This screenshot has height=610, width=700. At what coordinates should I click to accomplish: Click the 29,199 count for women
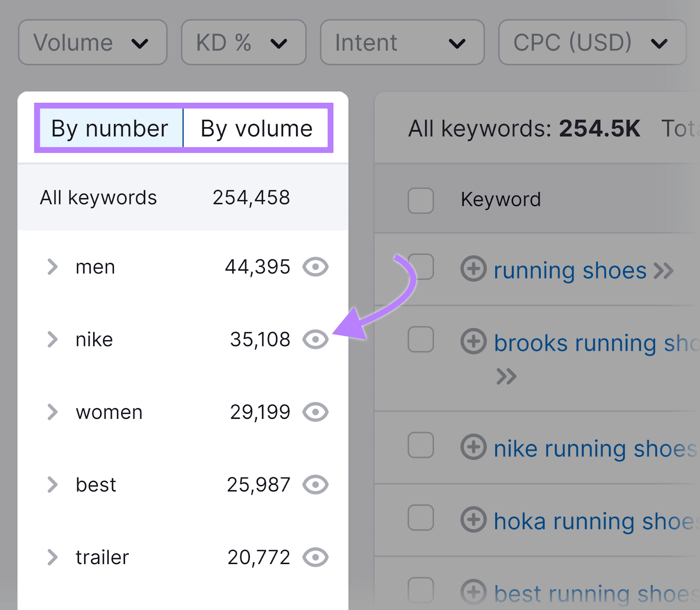coord(260,412)
